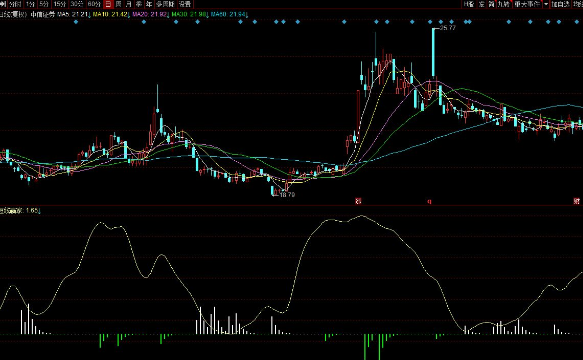This screenshot has height=360, width=583.
Task: Open dropdown arrow next to 重大事件
Action: click(546, 4)
